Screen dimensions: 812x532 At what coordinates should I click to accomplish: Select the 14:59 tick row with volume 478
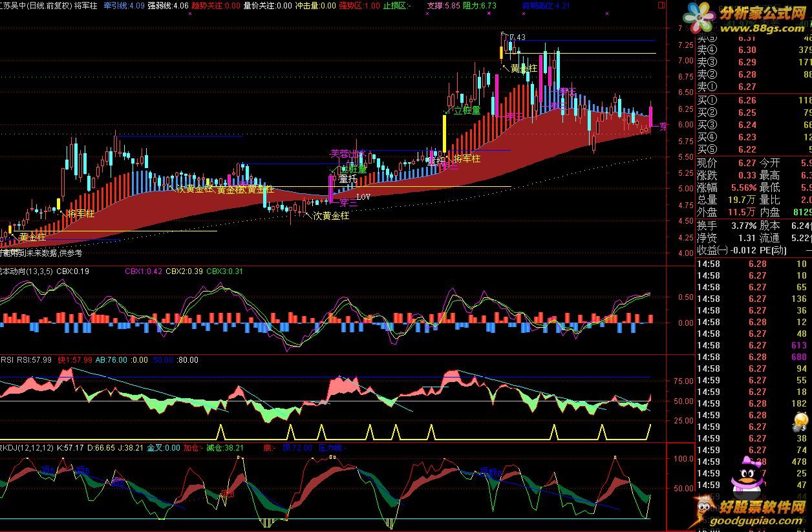tap(754, 462)
